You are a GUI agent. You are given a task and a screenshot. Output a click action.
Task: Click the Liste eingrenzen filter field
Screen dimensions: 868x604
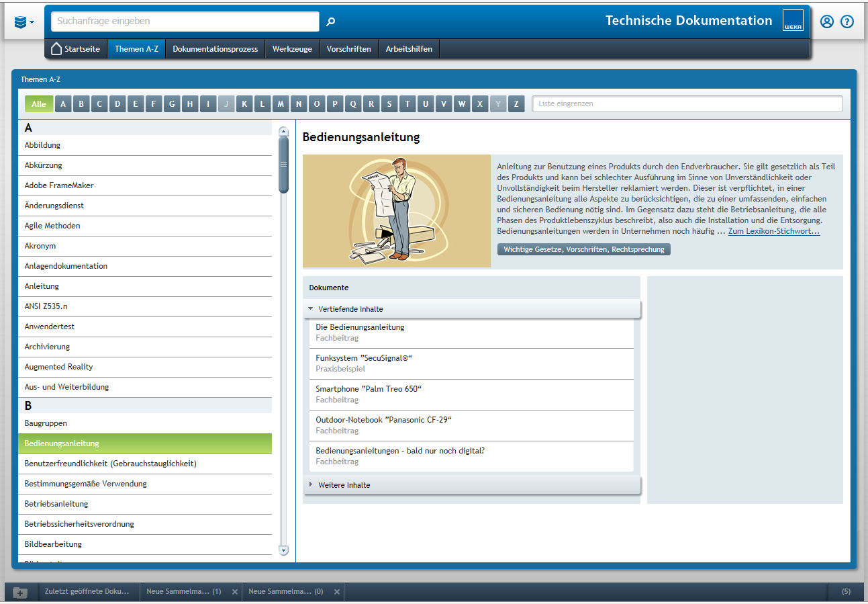click(687, 104)
